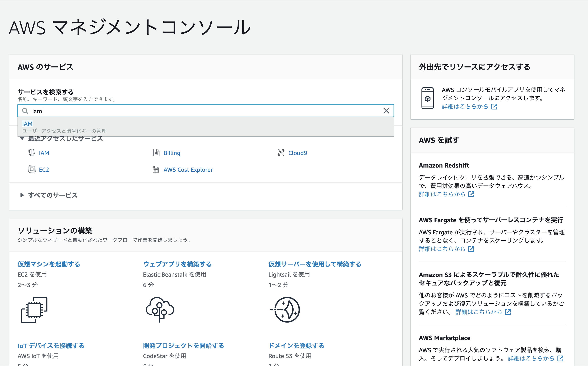588x366 pixels.
Task: Open the 仮想マシンを起動する link
Action: [49, 264]
